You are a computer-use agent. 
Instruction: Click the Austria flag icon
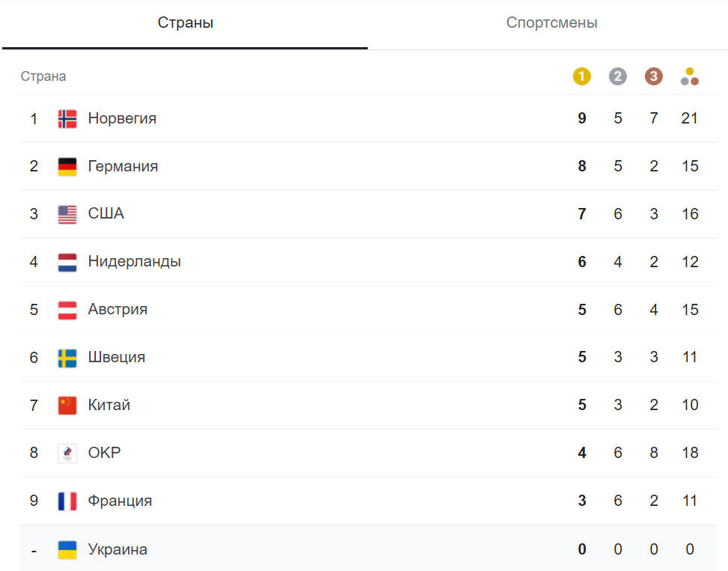pos(67,310)
